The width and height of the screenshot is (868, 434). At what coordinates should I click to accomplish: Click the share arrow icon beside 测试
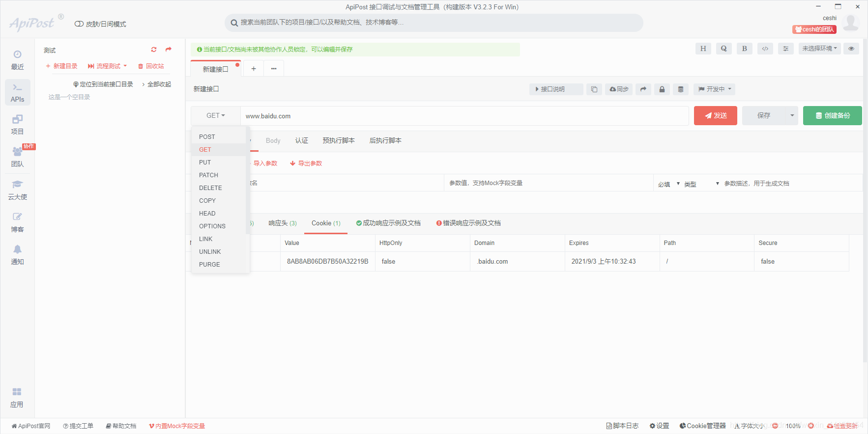pos(169,50)
